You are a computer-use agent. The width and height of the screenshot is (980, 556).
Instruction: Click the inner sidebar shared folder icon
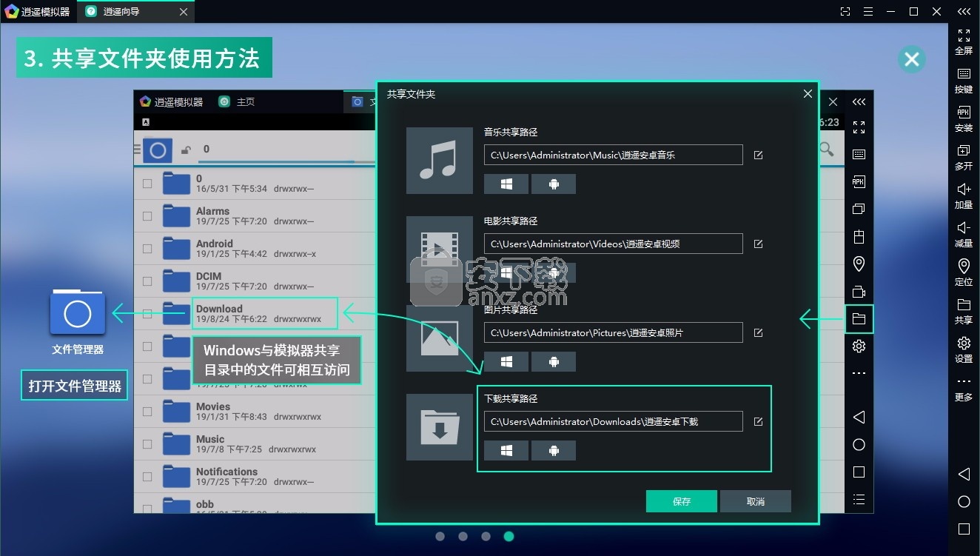[x=859, y=319]
